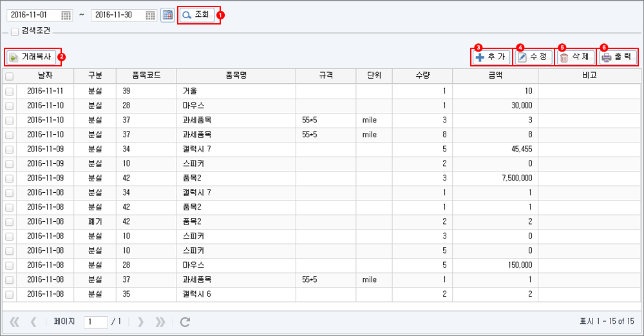Refresh the table with reload icon
The width and height of the screenshot is (644, 336).
pyautogui.click(x=185, y=322)
